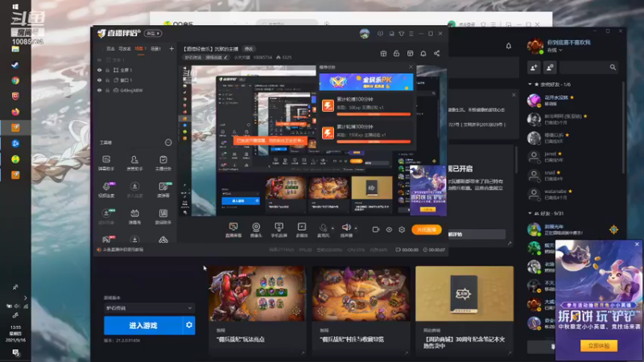Open Firefox from the taskbar
Viewport: 644px width, 362px height.
click(x=15, y=112)
